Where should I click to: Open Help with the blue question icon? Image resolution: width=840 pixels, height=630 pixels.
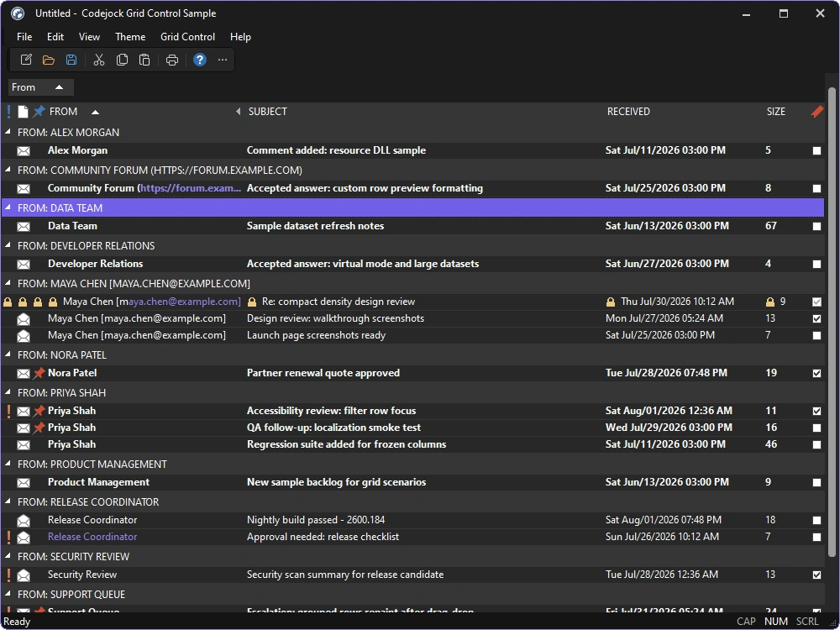pyautogui.click(x=200, y=60)
